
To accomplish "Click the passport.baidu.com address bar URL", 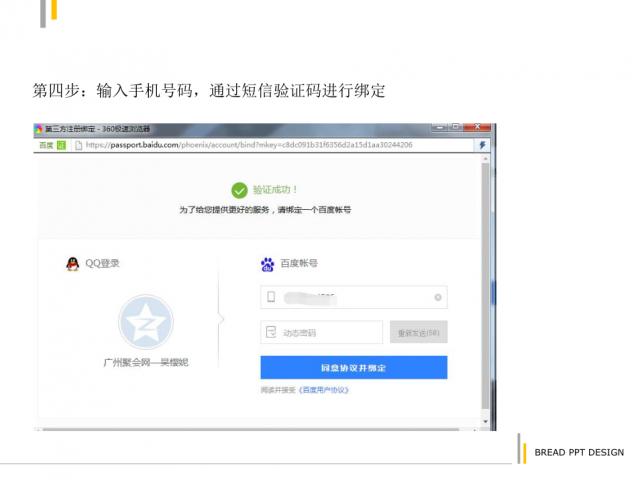I will 250,145.
